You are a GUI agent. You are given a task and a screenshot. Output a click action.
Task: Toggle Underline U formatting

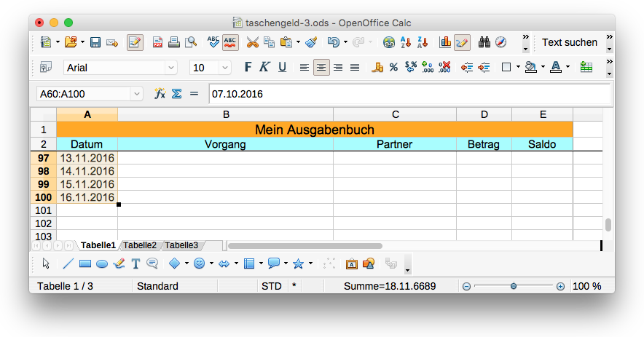point(282,67)
